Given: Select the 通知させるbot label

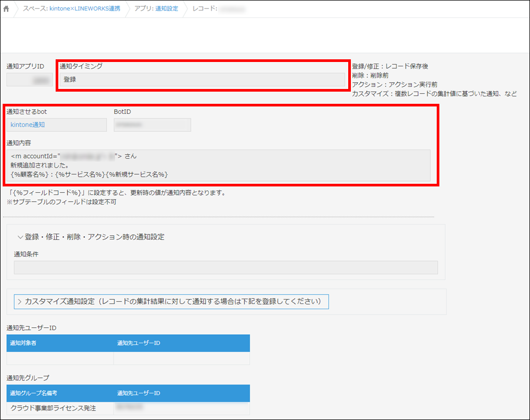Looking at the screenshot, I should pos(26,112).
